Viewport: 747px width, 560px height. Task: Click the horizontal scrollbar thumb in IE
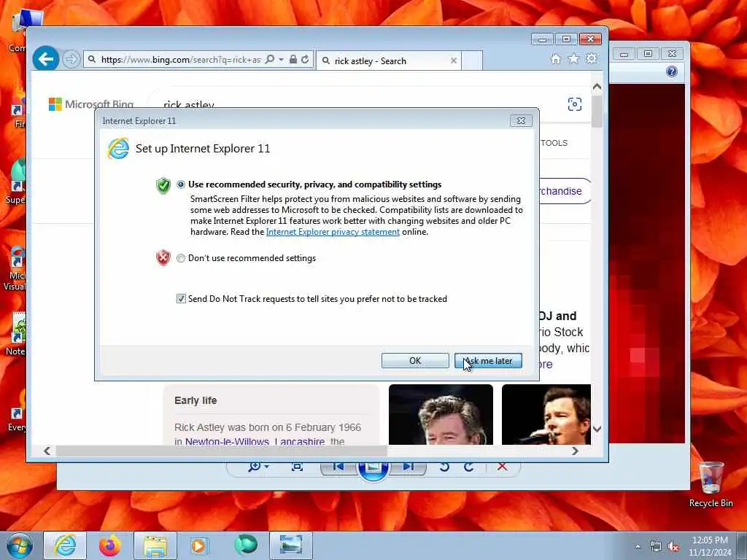(x=222, y=451)
